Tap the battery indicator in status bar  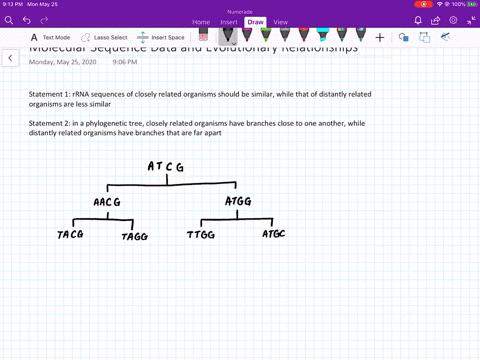[x=472, y=4]
